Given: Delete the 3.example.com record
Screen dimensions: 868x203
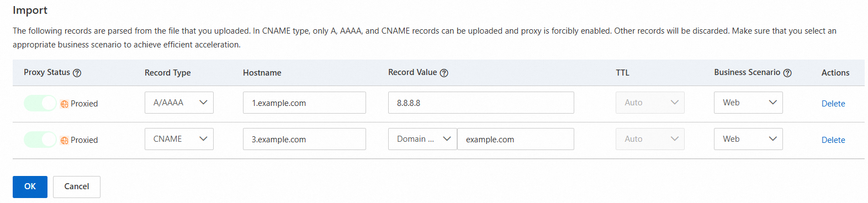Looking at the screenshot, I should pos(833,140).
